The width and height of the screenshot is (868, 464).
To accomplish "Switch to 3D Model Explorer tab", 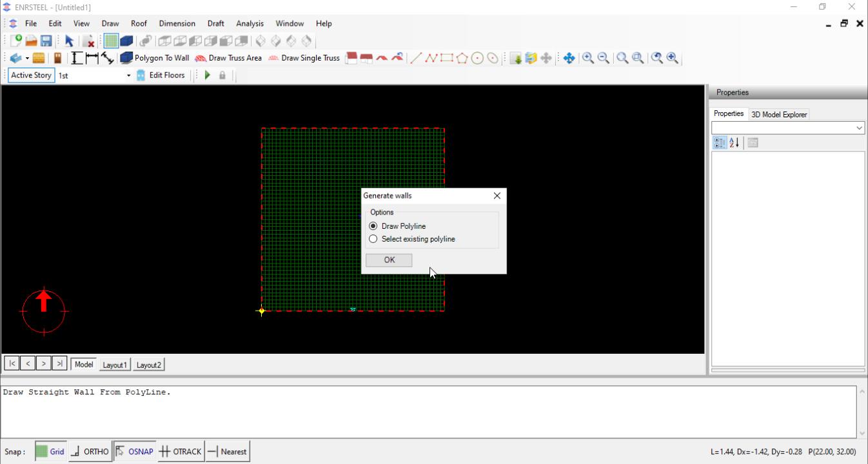I will (779, 115).
